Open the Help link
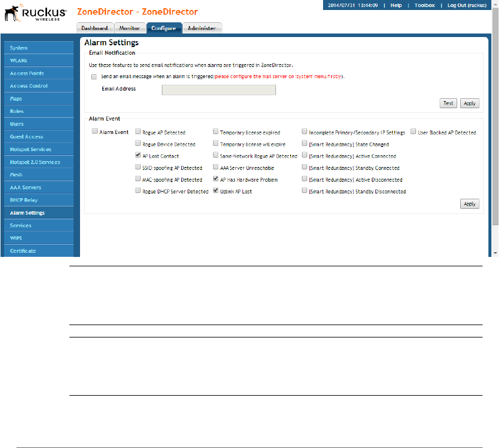Image resolution: width=499 pixels, height=448 pixels. pyautogui.click(x=396, y=5)
